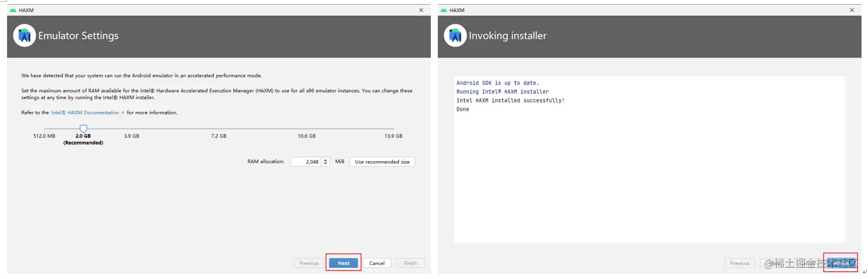The image size is (868, 279).
Task: Click the 'Set the maximum amount of RAM' paragraph
Action: pos(217,94)
